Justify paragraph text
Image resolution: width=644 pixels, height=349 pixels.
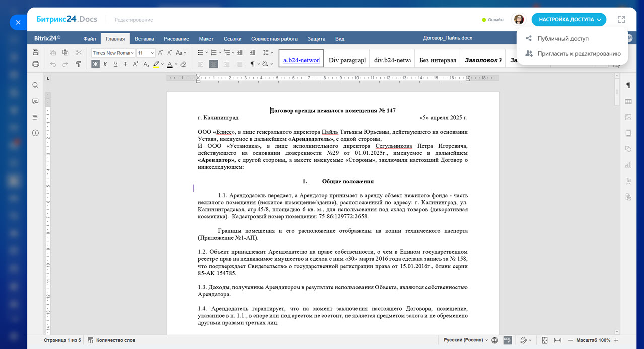(240, 64)
